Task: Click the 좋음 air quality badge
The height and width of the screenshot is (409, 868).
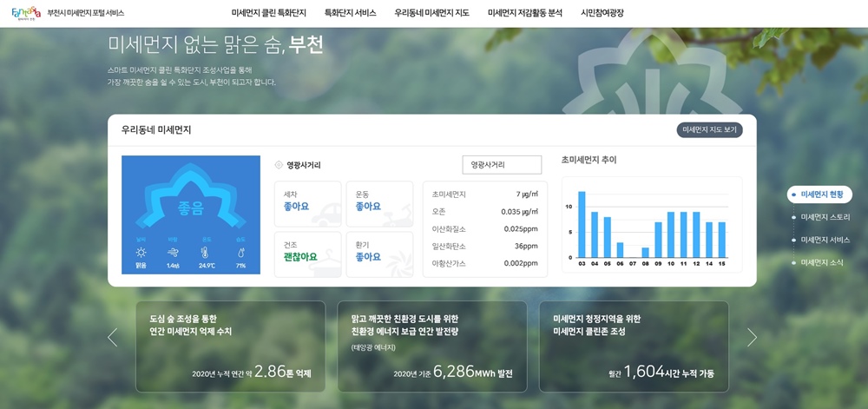Action: [x=190, y=208]
